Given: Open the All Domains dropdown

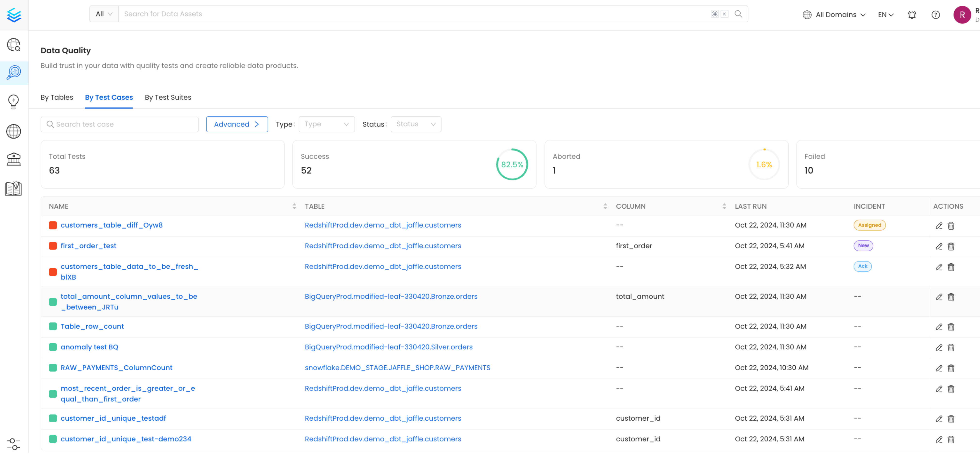Looking at the screenshot, I should coord(834,15).
